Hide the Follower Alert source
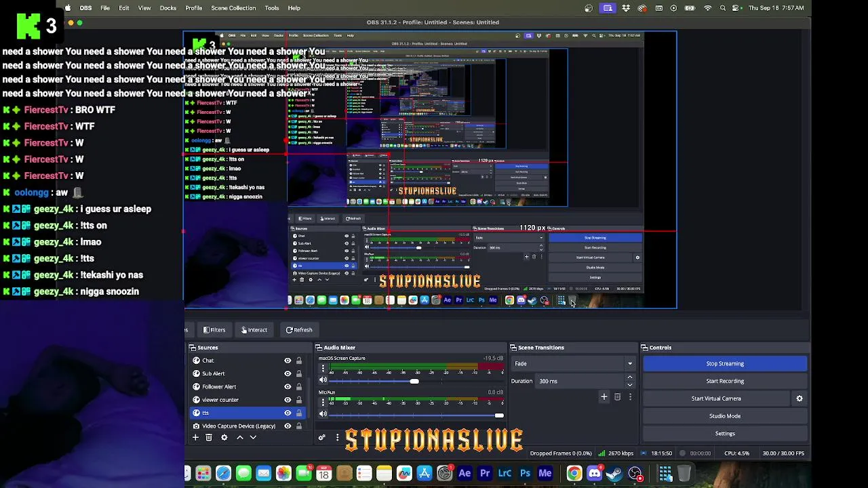This screenshot has width=868, height=488. 288,387
